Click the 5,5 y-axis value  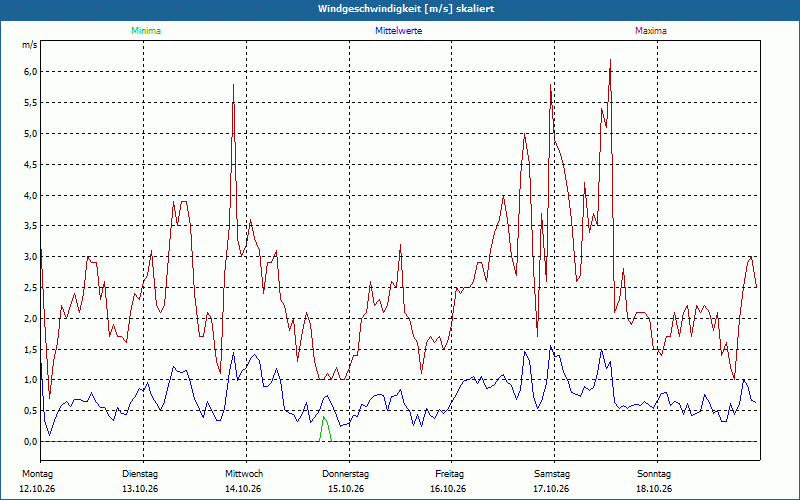(31, 103)
